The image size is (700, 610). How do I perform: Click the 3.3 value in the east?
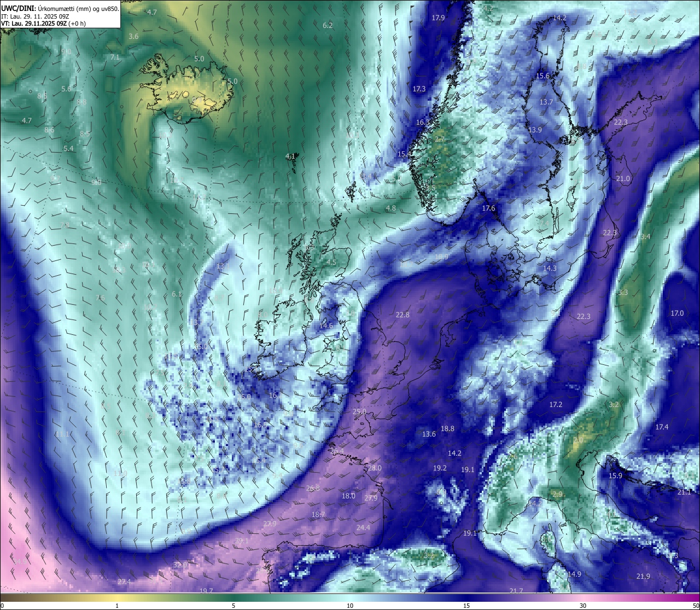coord(623,293)
